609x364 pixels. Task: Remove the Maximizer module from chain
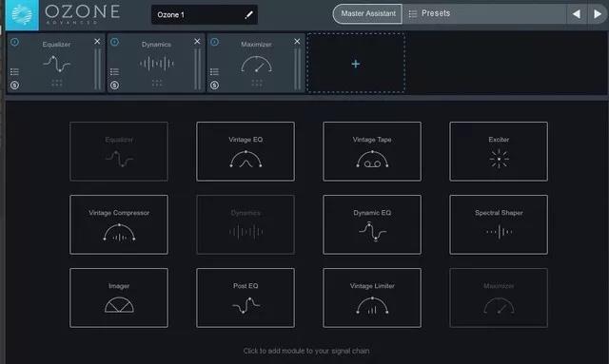pyautogui.click(x=297, y=41)
